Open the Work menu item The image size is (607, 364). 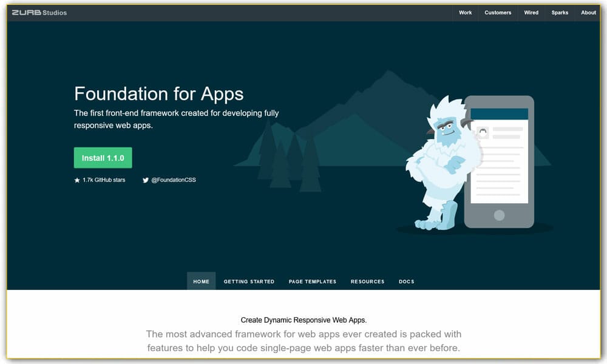point(465,12)
